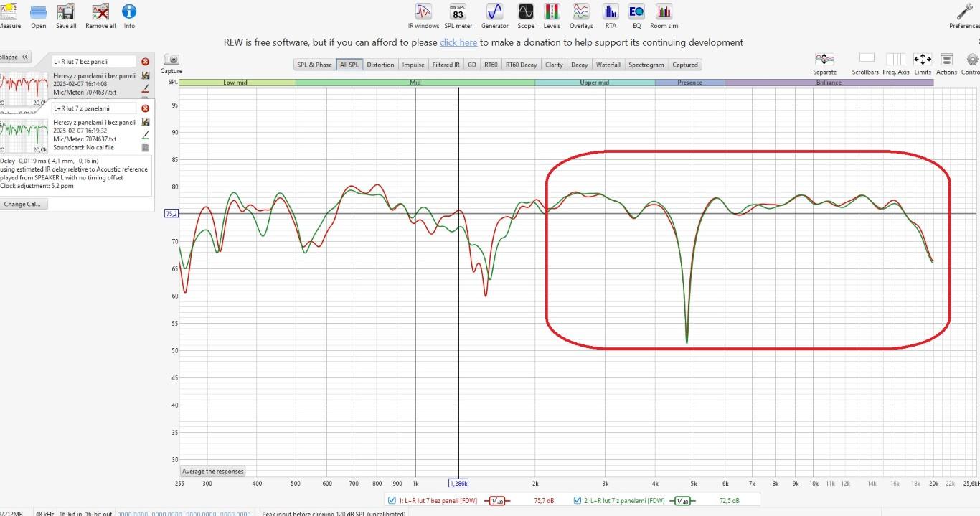Image resolution: width=980 pixels, height=516 pixels.
Task: Switch to the Distortion tab
Action: [x=380, y=65]
